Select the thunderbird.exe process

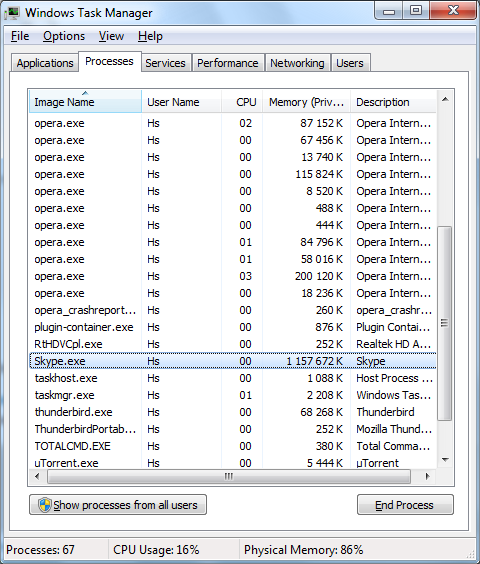233,412
